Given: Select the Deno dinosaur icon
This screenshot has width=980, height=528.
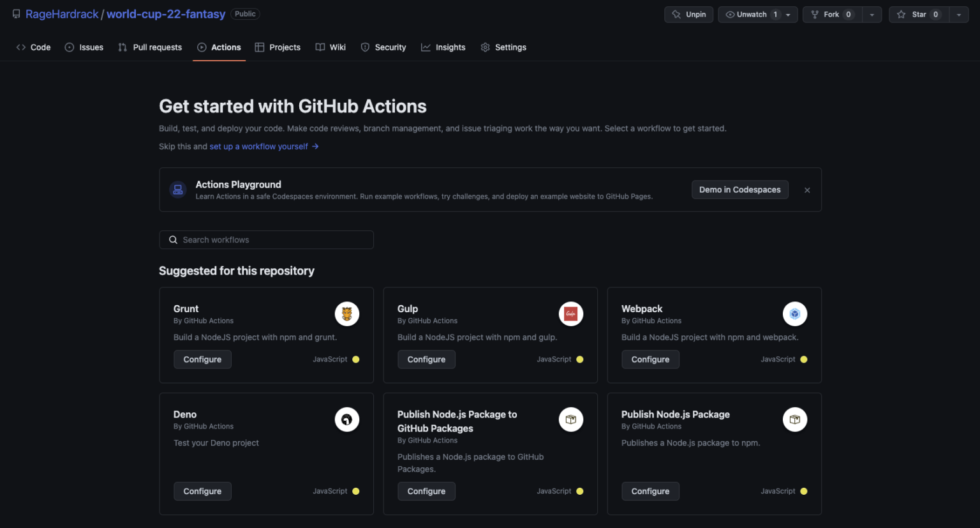Looking at the screenshot, I should pyautogui.click(x=347, y=419).
